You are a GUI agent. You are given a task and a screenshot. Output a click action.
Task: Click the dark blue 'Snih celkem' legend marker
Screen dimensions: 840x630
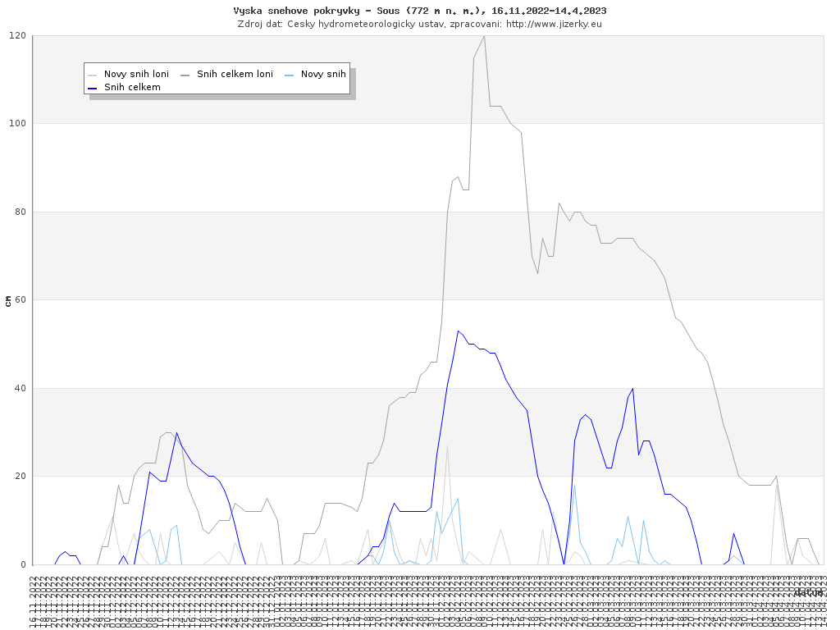(92, 87)
